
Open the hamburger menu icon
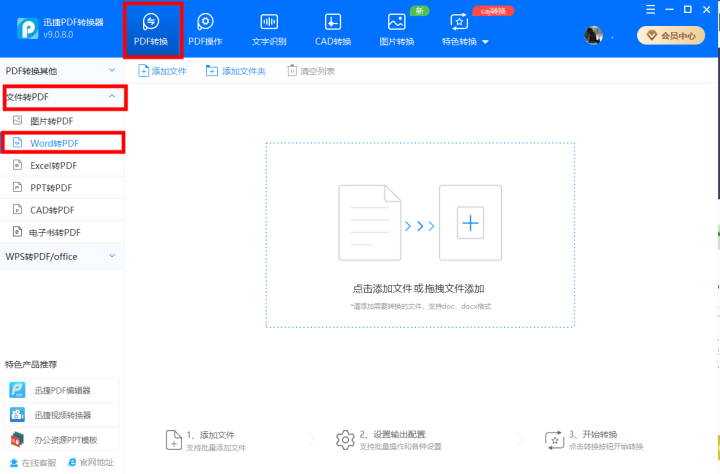(x=650, y=10)
